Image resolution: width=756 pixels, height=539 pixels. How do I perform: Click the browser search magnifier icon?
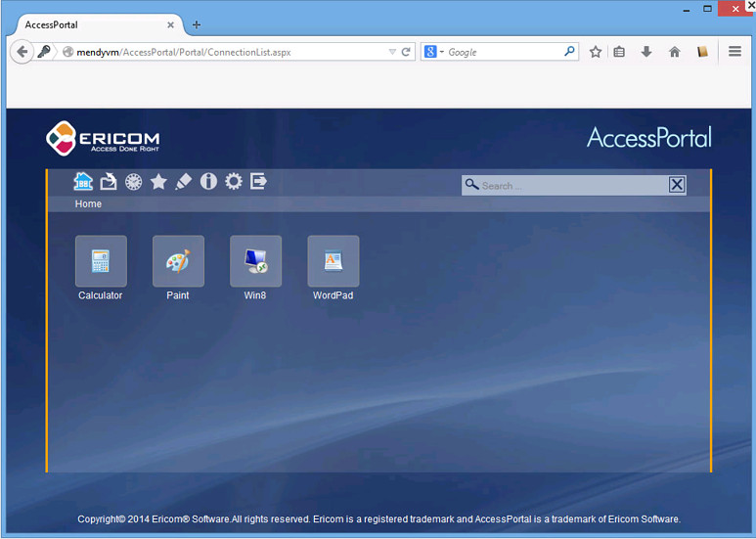569,51
